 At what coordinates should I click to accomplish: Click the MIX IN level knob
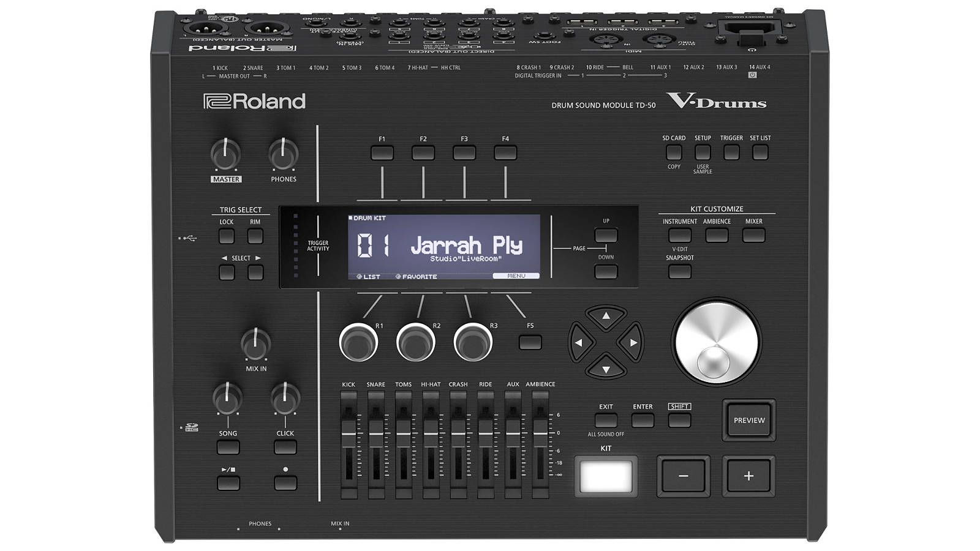click(x=256, y=343)
